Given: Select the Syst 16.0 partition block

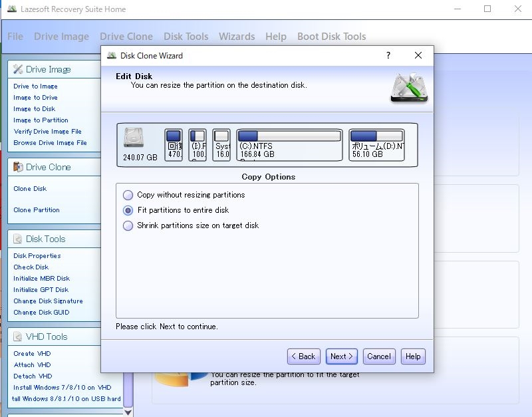Looking at the screenshot, I should point(221,145).
